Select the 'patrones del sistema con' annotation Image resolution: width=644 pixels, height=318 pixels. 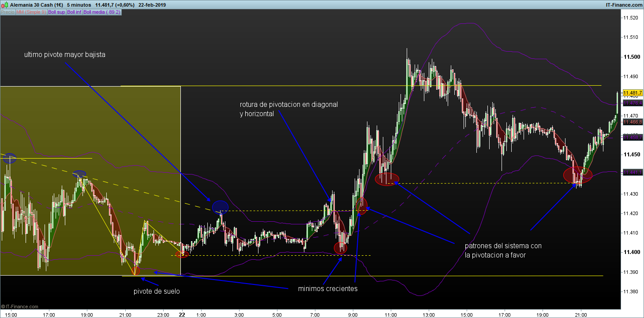coord(503,246)
